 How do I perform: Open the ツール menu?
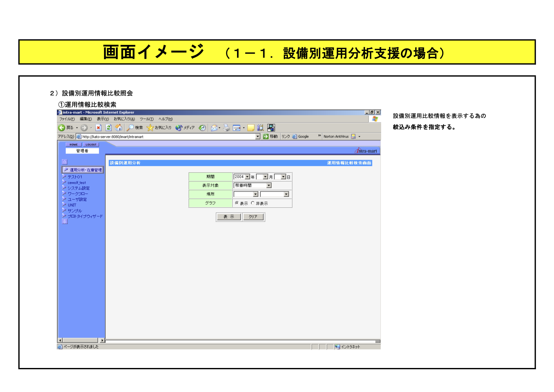pos(147,119)
